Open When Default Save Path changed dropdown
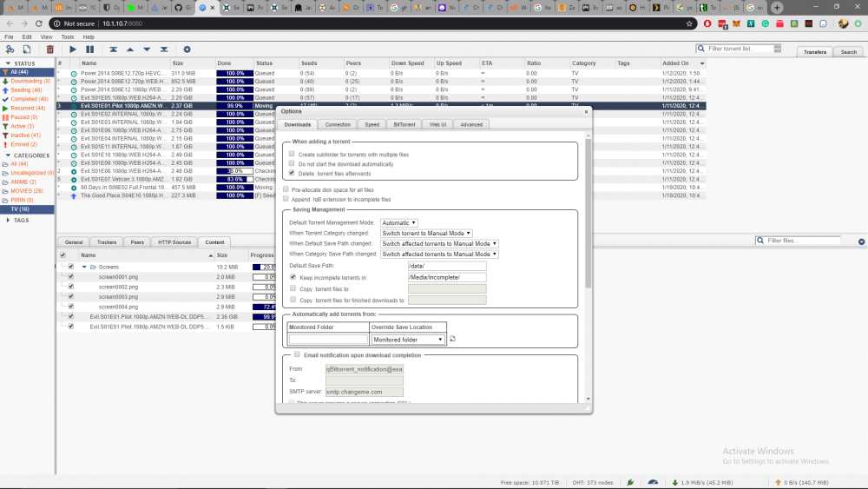Viewport: 868px width, 489px height. coord(439,244)
